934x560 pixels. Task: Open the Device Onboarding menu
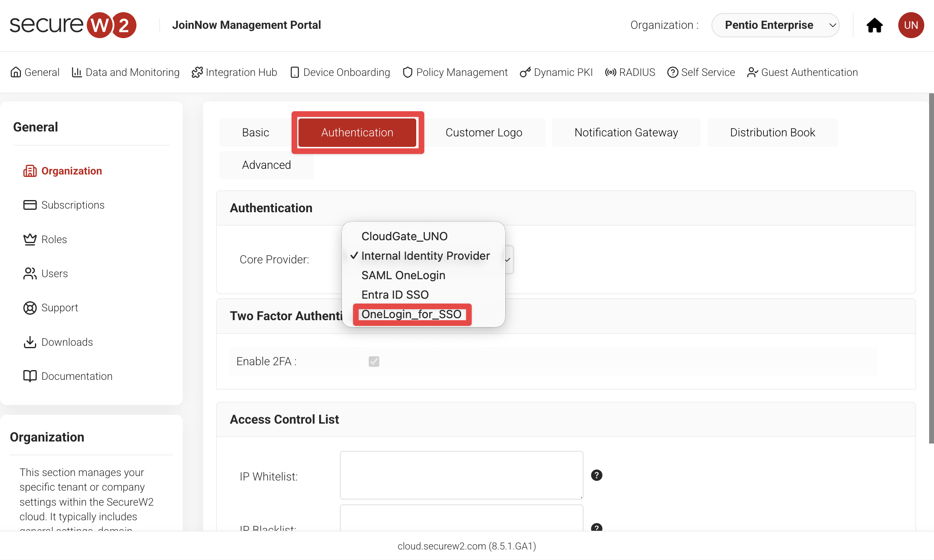[x=340, y=72]
